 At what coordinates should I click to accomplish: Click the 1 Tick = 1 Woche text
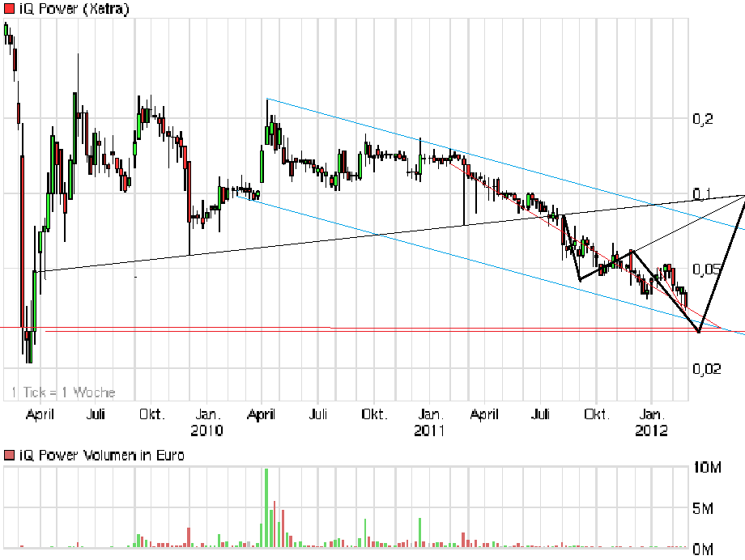pos(61,392)
